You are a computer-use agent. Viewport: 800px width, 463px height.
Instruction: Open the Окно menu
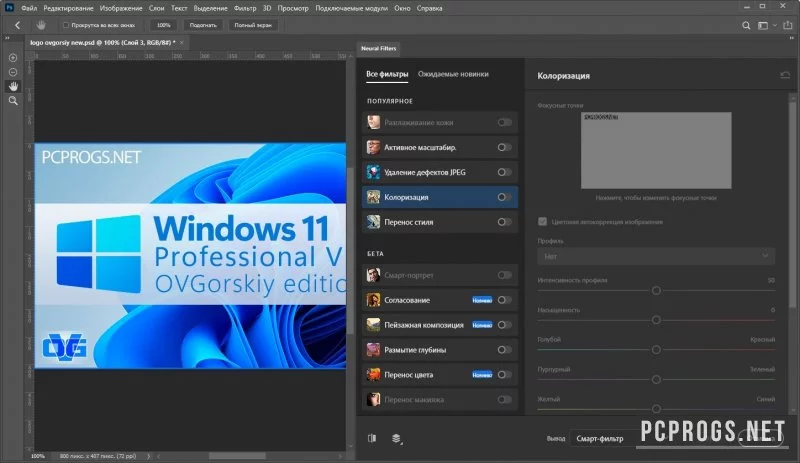[x=402, y=8]
